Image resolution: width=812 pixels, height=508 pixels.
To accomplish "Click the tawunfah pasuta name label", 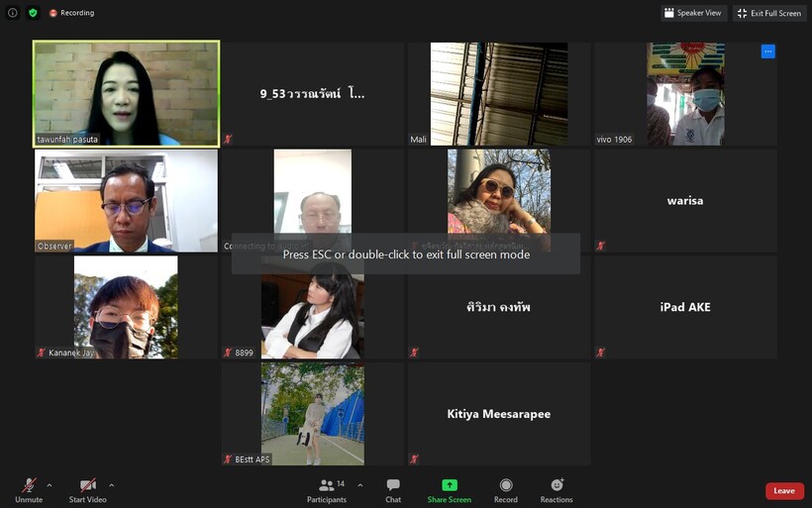I will tap(67, 140).
